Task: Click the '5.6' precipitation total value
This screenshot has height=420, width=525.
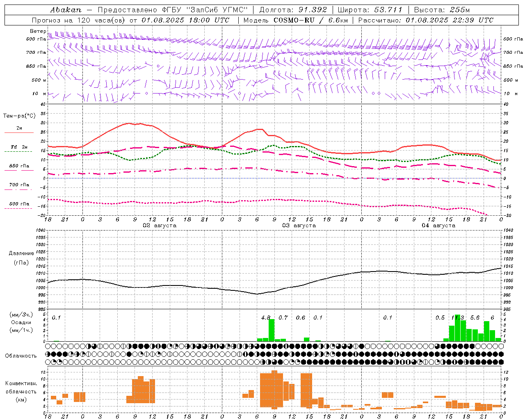Action: pos(475,317)
